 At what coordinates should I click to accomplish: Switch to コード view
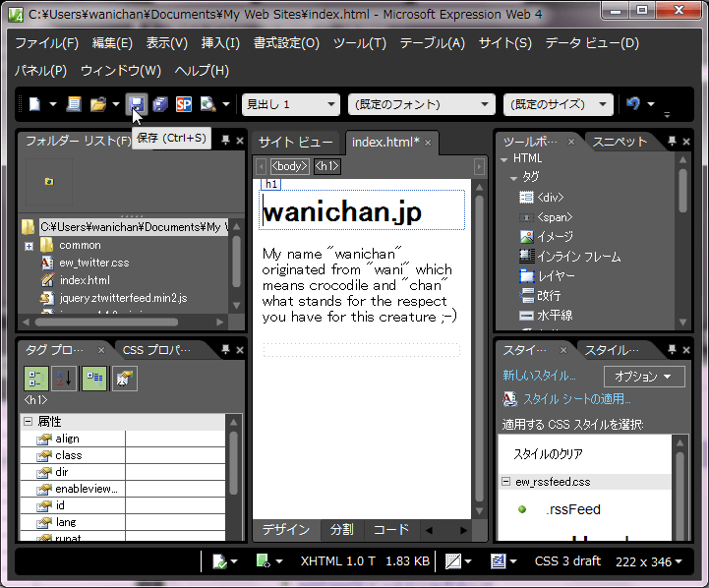click(x=391, y=530)
